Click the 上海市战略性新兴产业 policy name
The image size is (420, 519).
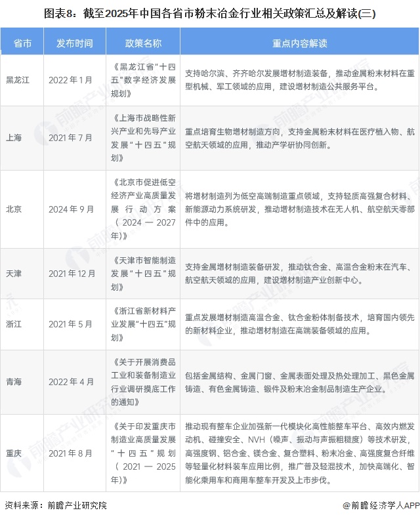[x=143, y=138]
